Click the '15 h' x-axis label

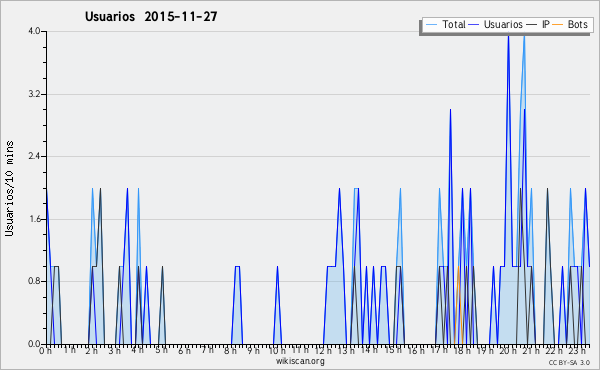click(x=393, y=350)
